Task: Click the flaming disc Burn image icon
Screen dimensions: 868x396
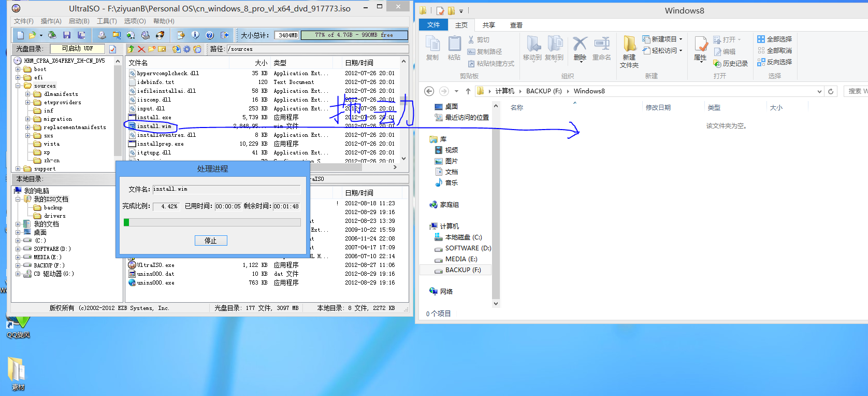Action: pos(160,35)
